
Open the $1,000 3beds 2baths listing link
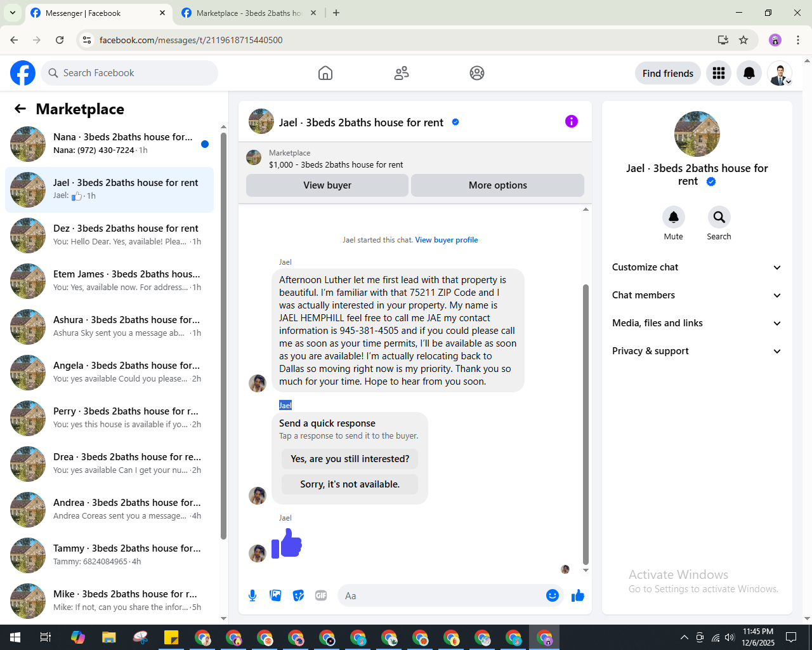pos(336,165)
